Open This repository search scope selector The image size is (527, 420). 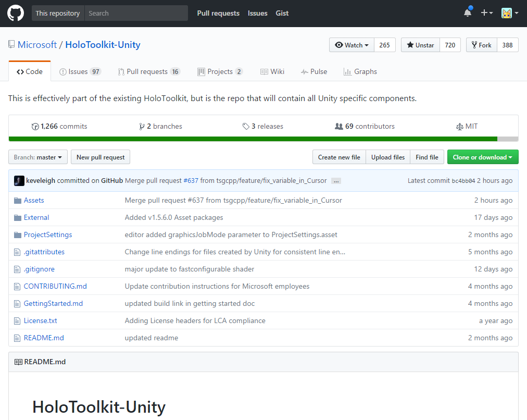58,13
